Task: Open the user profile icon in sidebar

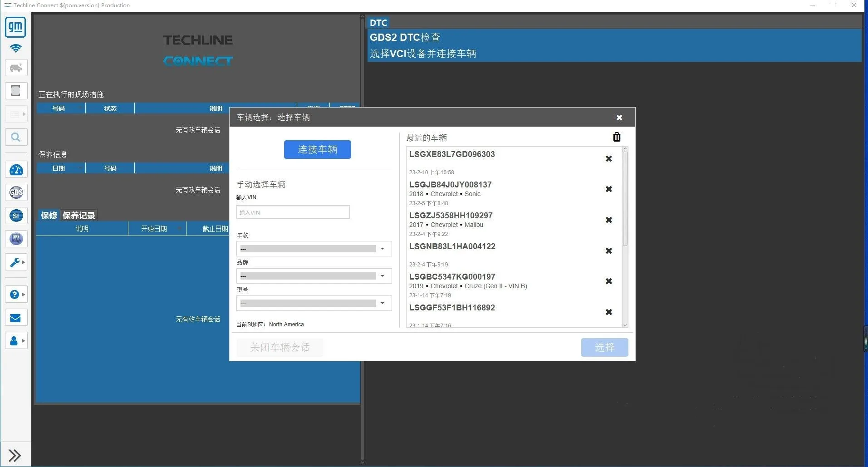Action: 16,340
